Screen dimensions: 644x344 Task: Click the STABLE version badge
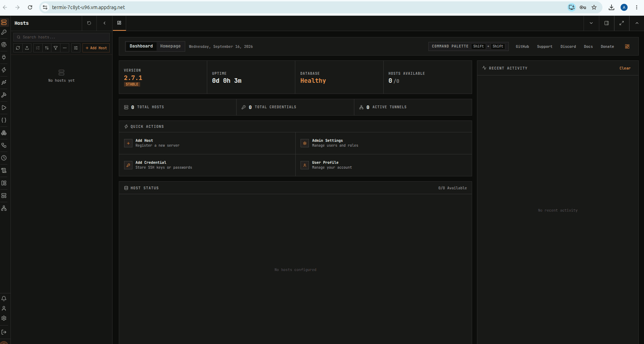click(x=132, y=84)
